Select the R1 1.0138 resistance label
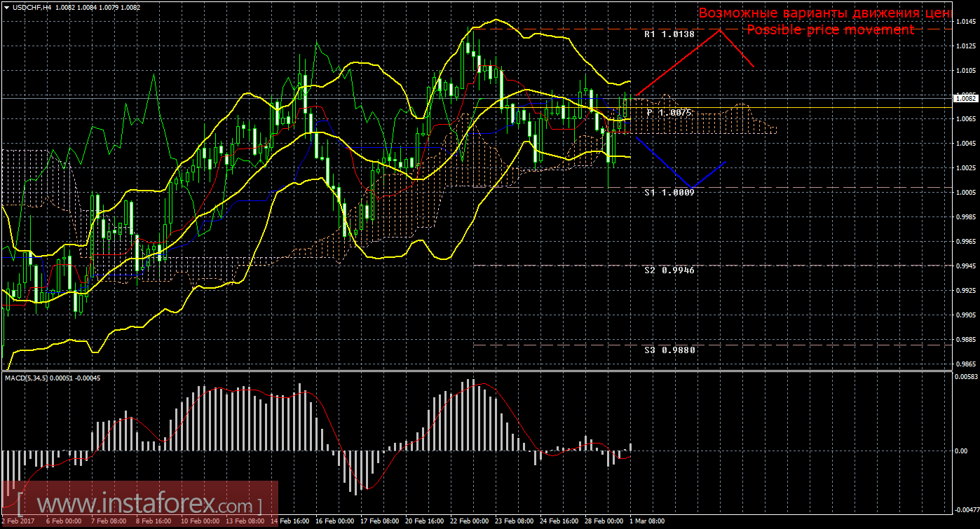 669,34
